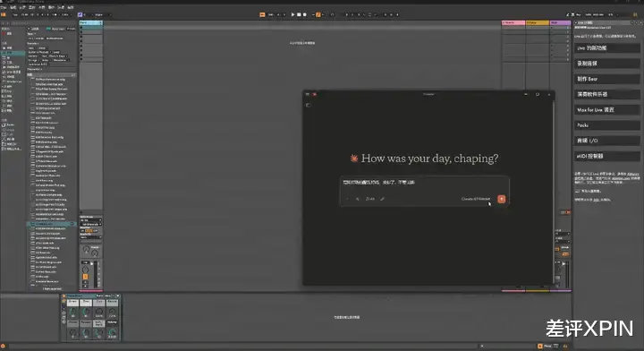Select the yellow track header
644x351 pixels.
[x=538, y=22]
